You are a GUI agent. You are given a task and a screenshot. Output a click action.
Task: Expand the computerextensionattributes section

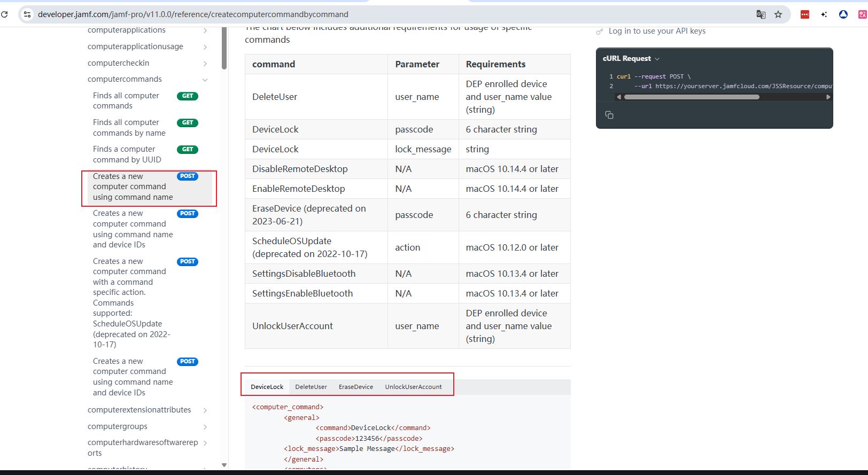tap(205, 410)
